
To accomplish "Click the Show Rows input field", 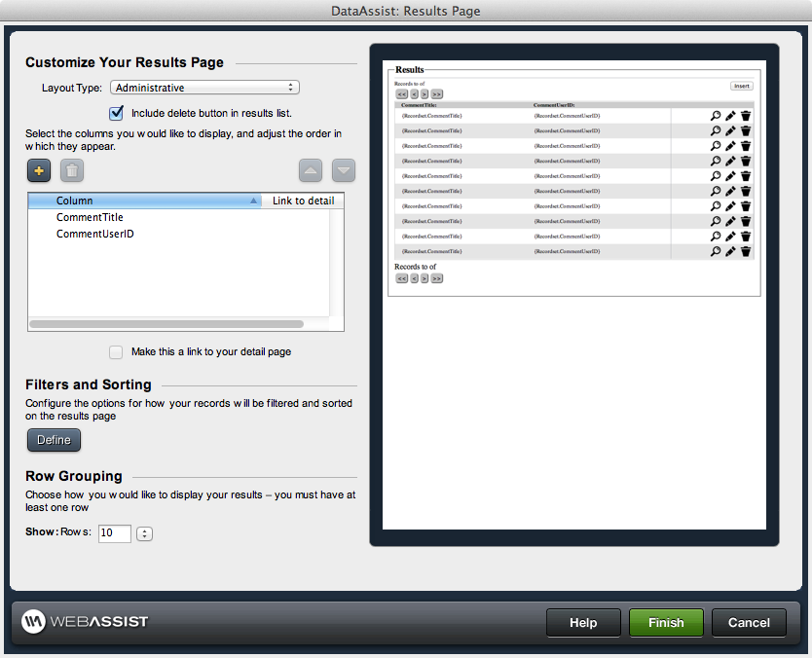I will tap(114, 533).
